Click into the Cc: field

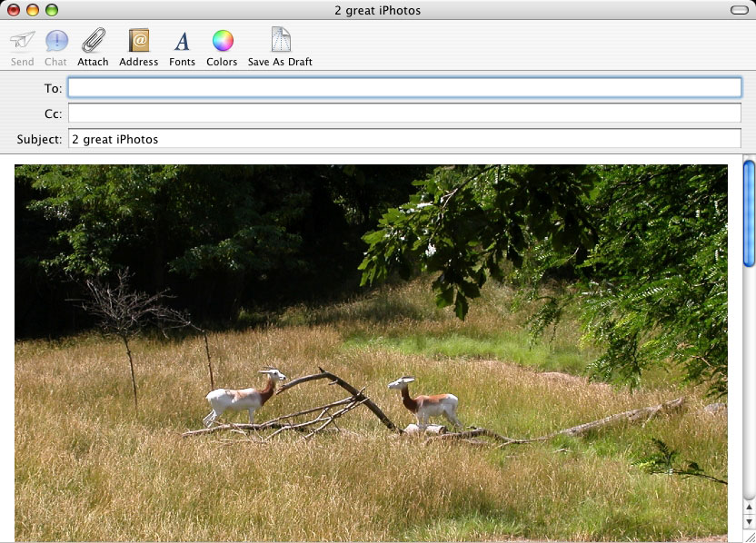click(404, 114)
